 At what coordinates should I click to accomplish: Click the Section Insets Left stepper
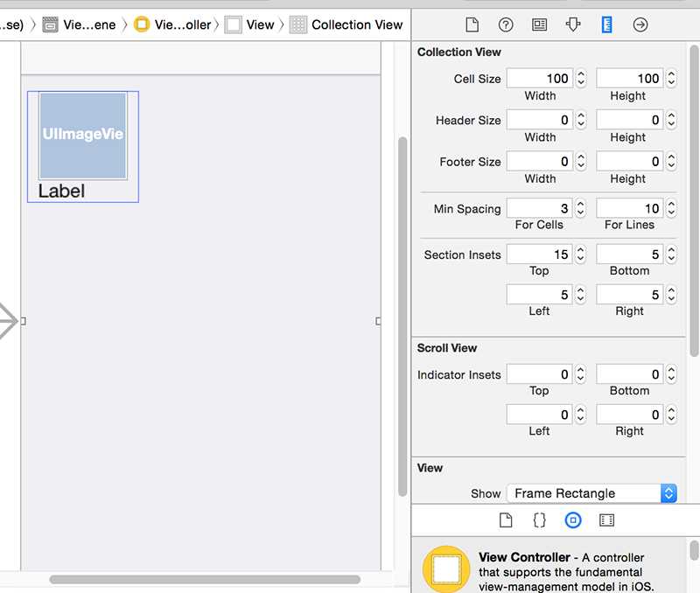tap(580, 295)
